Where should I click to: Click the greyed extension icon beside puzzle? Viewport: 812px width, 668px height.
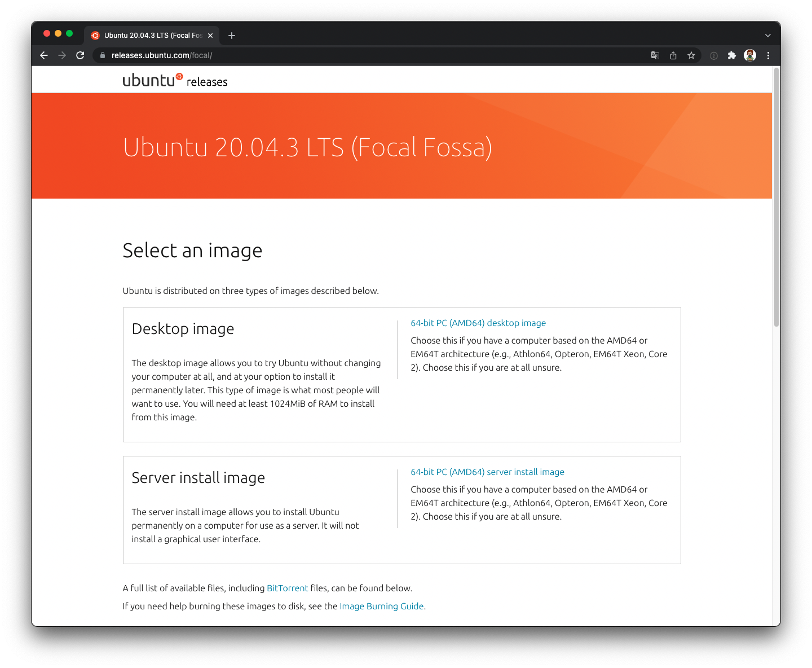(x=714, y=55)
